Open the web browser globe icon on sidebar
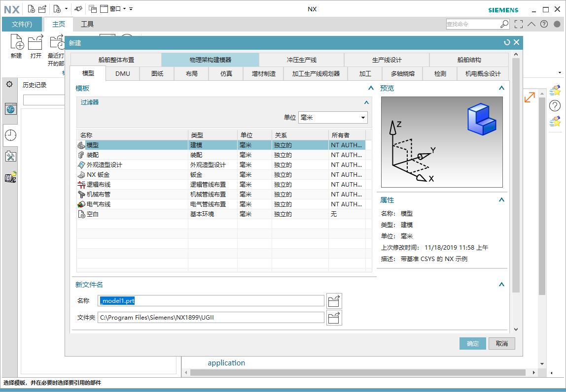Image resolution: width=566 pixels, height=392 pixels. (x=10, y=109)
